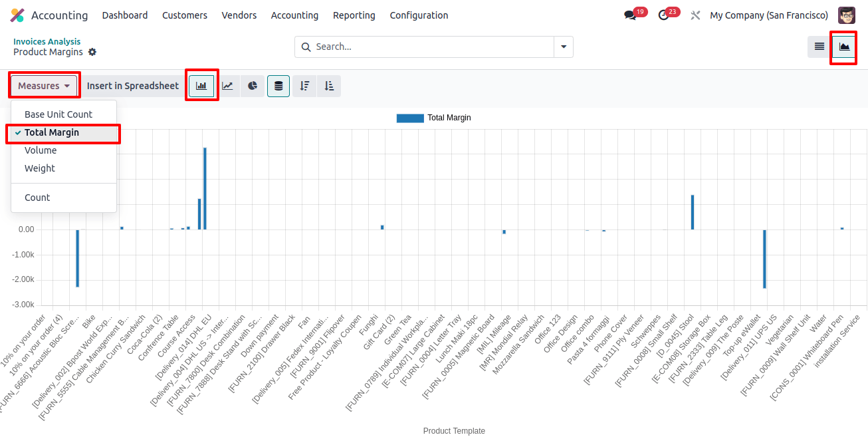This screenshot has width=868, height=439.
Task: Open the Measures dropdown
Action: 45,86
